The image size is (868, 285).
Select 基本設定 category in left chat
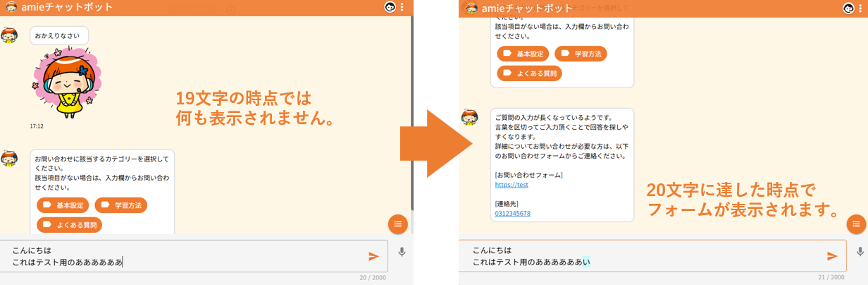coord(63,205)
